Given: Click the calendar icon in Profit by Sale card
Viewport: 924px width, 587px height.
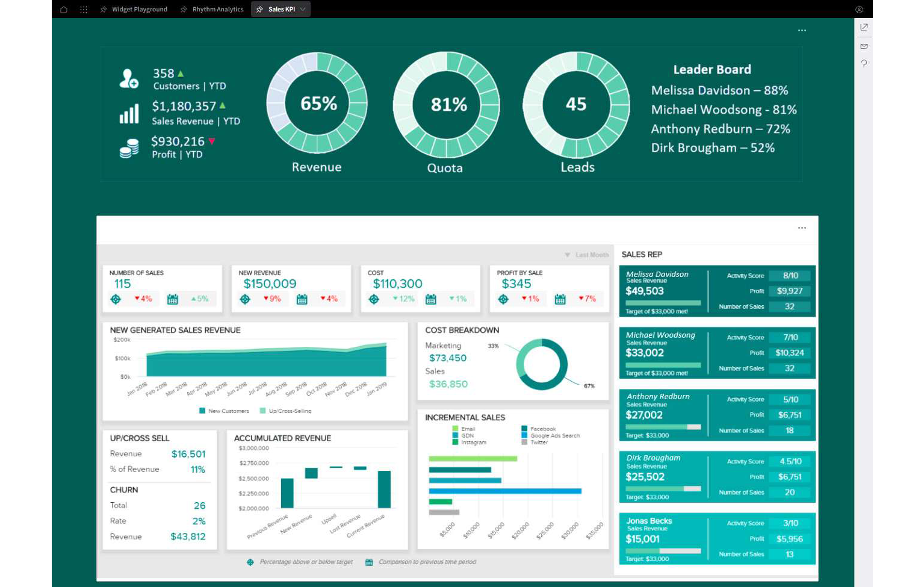Looking at the screenshot, I should (x=560, y=299).
